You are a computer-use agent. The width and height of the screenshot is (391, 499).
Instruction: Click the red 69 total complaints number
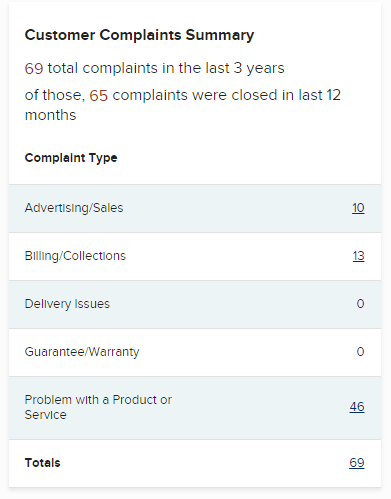tap(34, 68)
